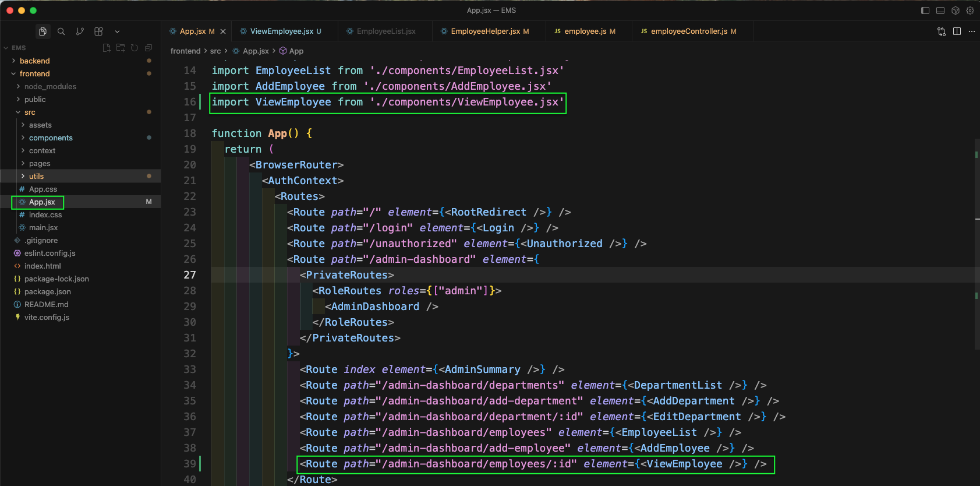Open App.css in the file tree
The image size is (980, 486).
80,189
